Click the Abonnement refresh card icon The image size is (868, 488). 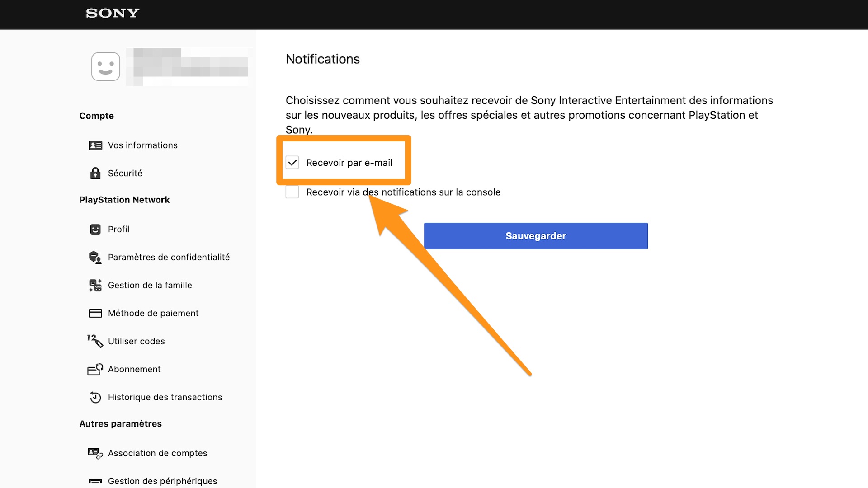tap(95, 369)
